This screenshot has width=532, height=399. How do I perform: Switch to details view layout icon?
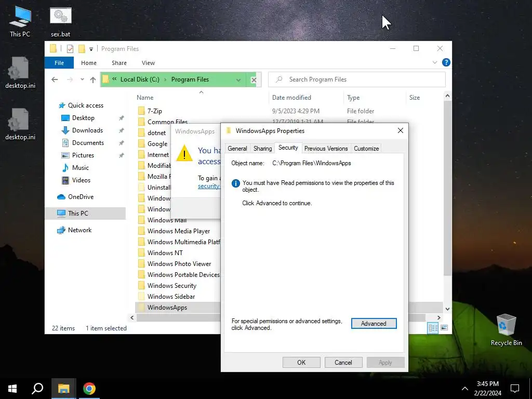click(433, 328)
